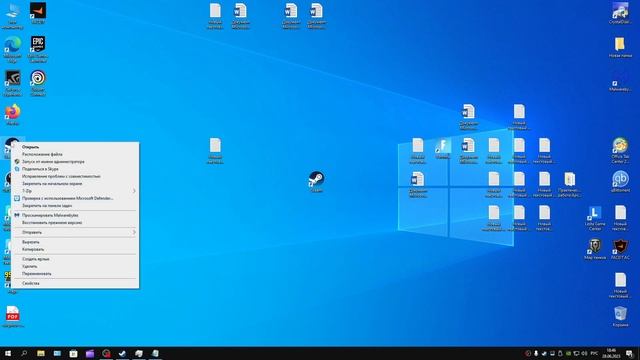Select the Корзина recycle bin icon
This screenshot has width=640, height=360.
620,316
